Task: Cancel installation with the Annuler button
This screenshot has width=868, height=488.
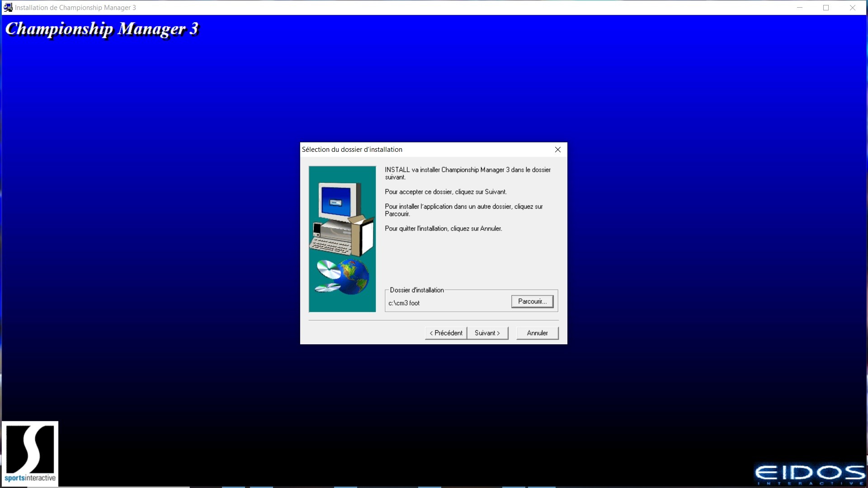Action: click(x=538, y=333)
